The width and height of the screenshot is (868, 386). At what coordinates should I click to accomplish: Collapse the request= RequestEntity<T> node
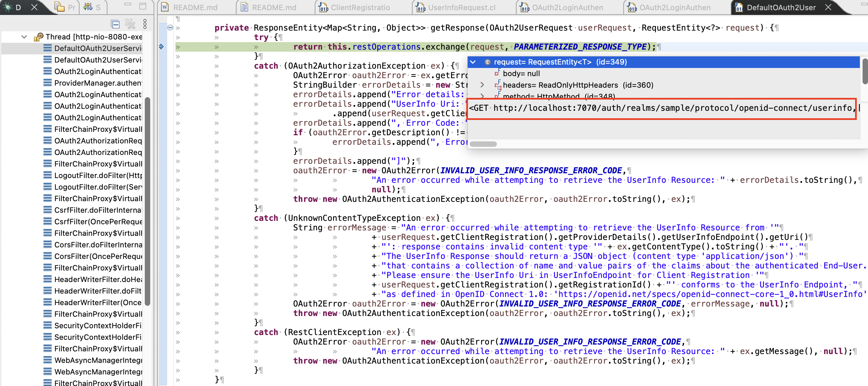coord(472,62)
